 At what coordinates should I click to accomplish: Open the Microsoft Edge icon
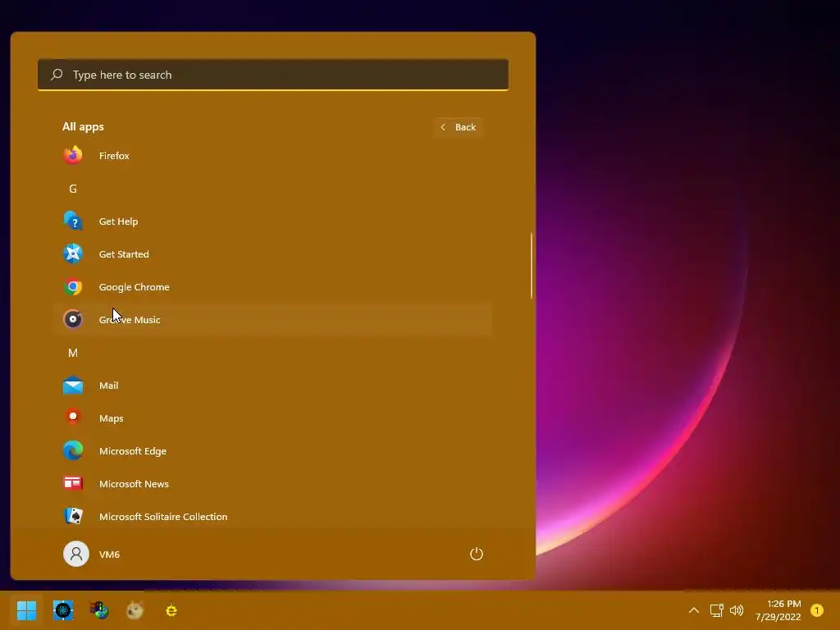(73, 450)
